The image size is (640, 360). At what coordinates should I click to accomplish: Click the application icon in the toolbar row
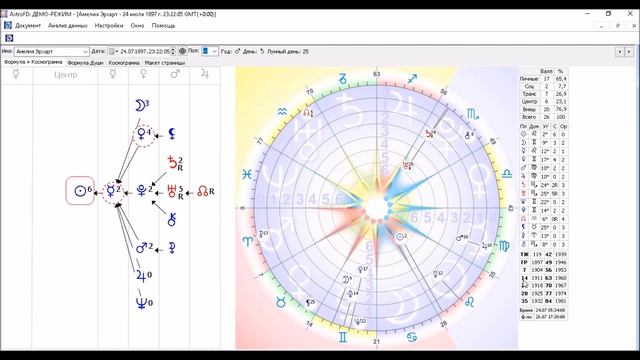click(9, 38)
